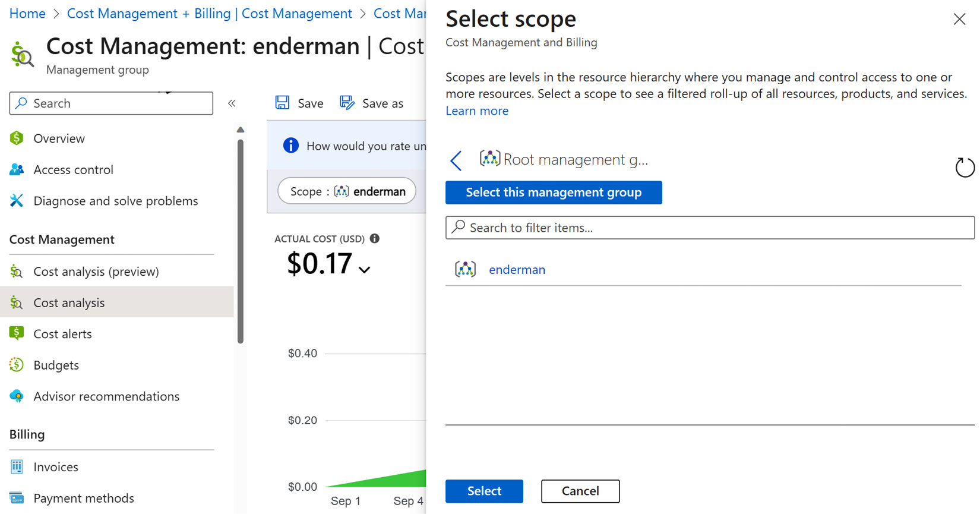Cancel the scope selection
The width and height of the screenshot is (980, 514).
(x=580, y=491)
